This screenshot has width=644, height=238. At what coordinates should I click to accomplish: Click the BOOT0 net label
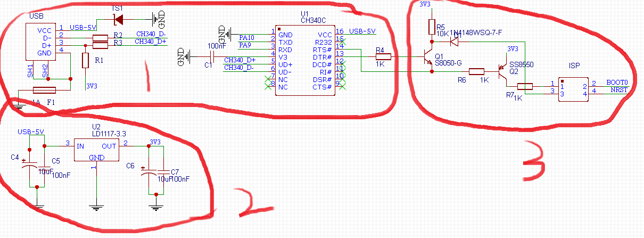[x=617, y=83]
